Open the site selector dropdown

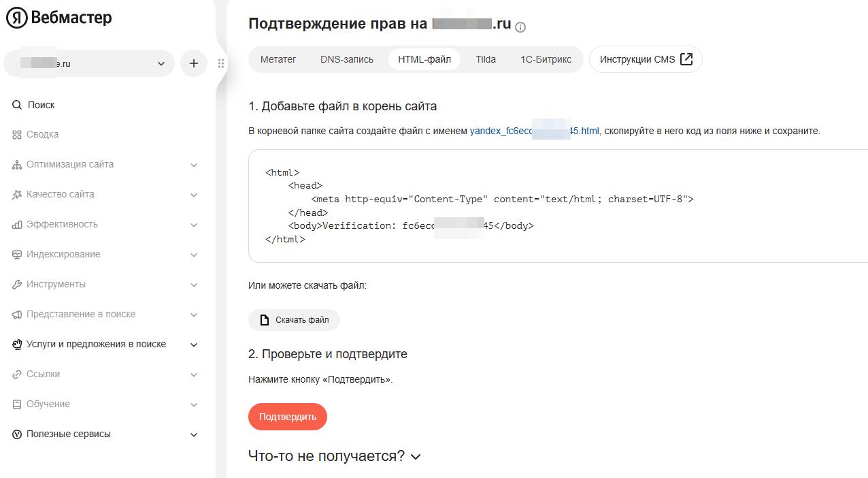point(89,63)
